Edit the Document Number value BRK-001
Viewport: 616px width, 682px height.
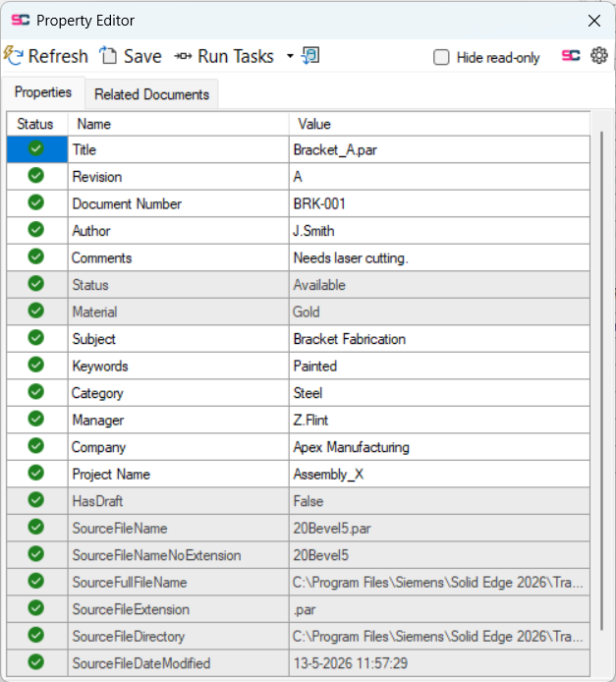click(439, 203)
